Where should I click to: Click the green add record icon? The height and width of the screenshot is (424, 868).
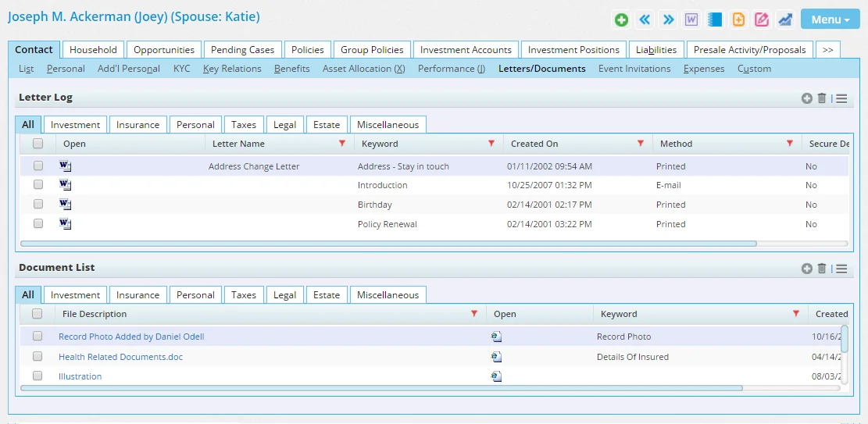(x=621, y=20)
